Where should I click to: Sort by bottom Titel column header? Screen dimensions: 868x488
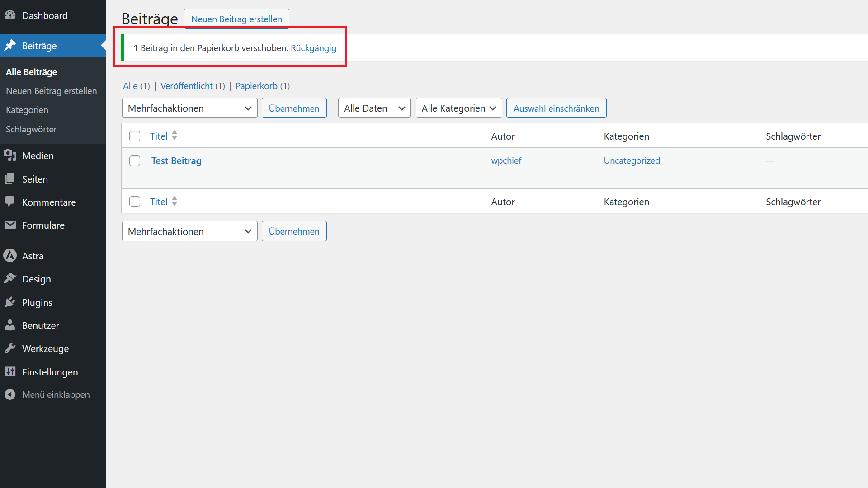click(x=159, y=202)
